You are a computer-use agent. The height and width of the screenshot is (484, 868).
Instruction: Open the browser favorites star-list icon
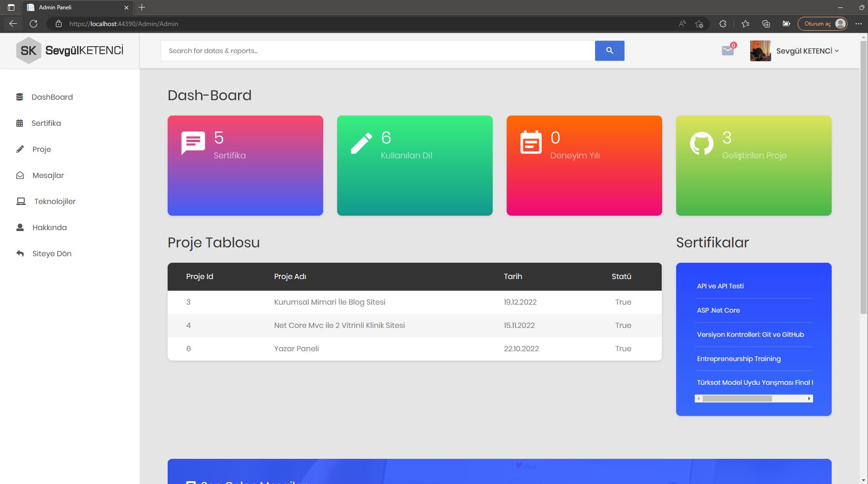[x=746, y=24]
